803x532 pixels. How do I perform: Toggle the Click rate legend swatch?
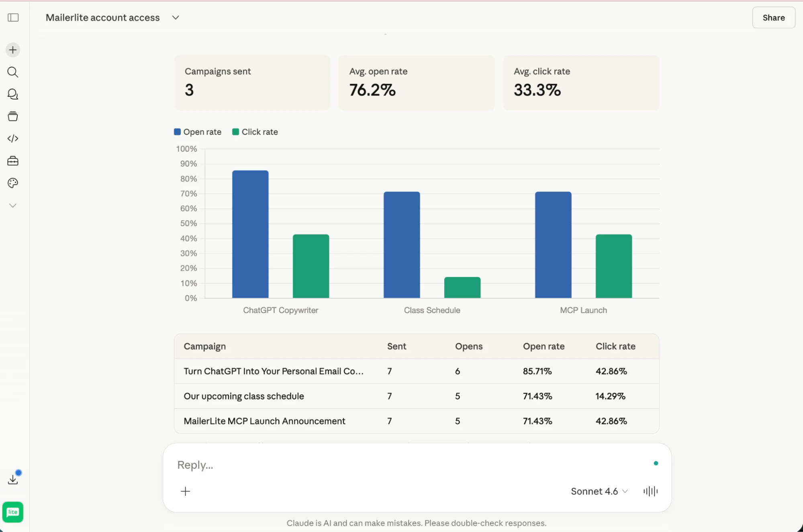coord(236,132)
